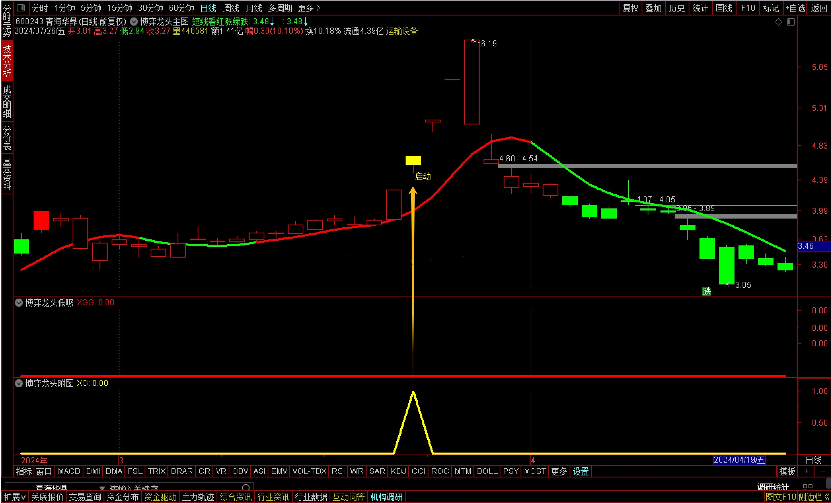The width and height of the screenshot is (831, 504).
Task: Select the RSI indicator
Action: pos(338,471)
